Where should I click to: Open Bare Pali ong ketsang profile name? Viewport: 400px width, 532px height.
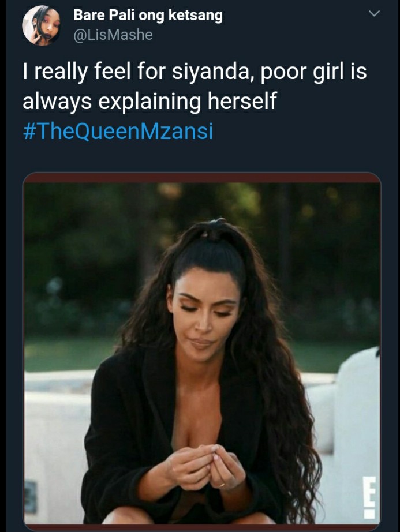(148, 15)
